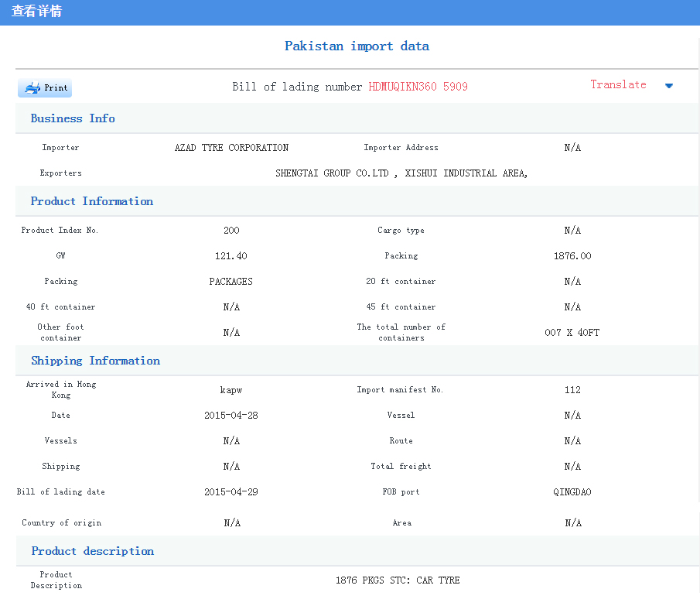Click the Exporters label
Viewport: 700px width, 606px height.
(60, 173)
